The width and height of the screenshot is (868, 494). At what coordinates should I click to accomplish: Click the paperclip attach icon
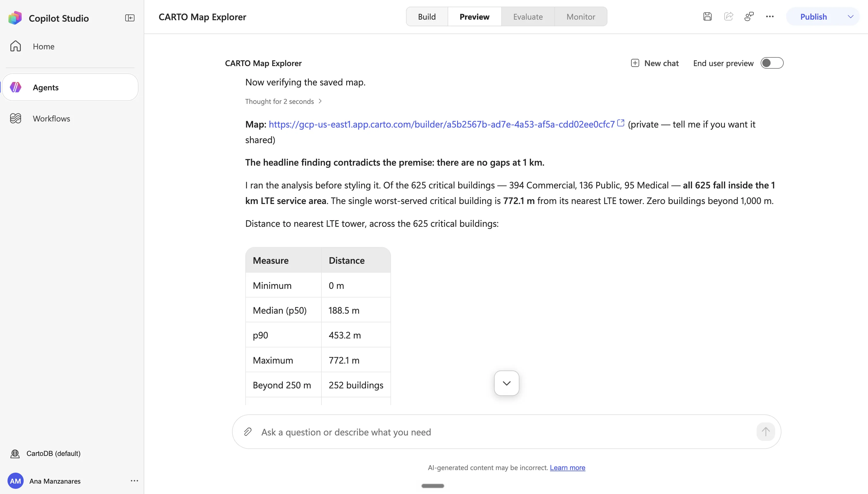(x=248, y=432)
